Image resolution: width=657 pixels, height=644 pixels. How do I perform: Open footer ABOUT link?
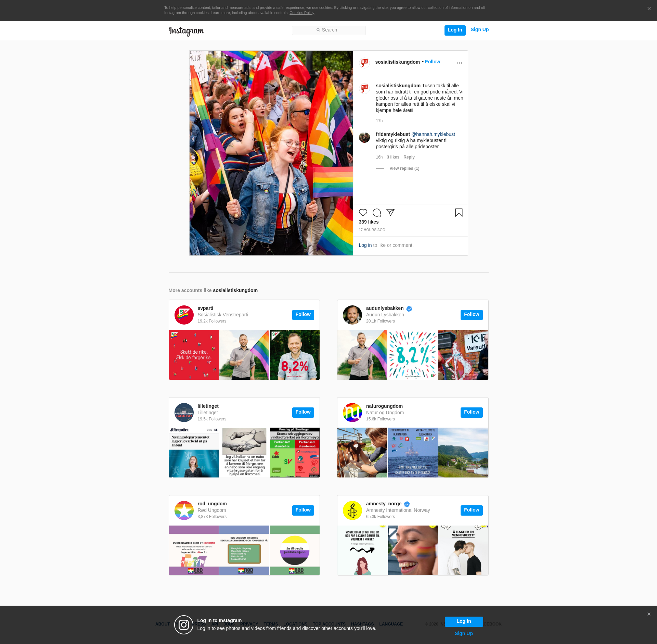click(x=163, y=624)
